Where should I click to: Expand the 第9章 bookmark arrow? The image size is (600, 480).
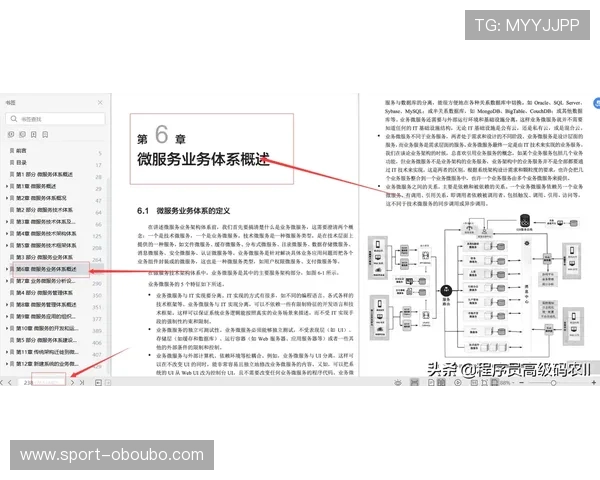[7, 317]
